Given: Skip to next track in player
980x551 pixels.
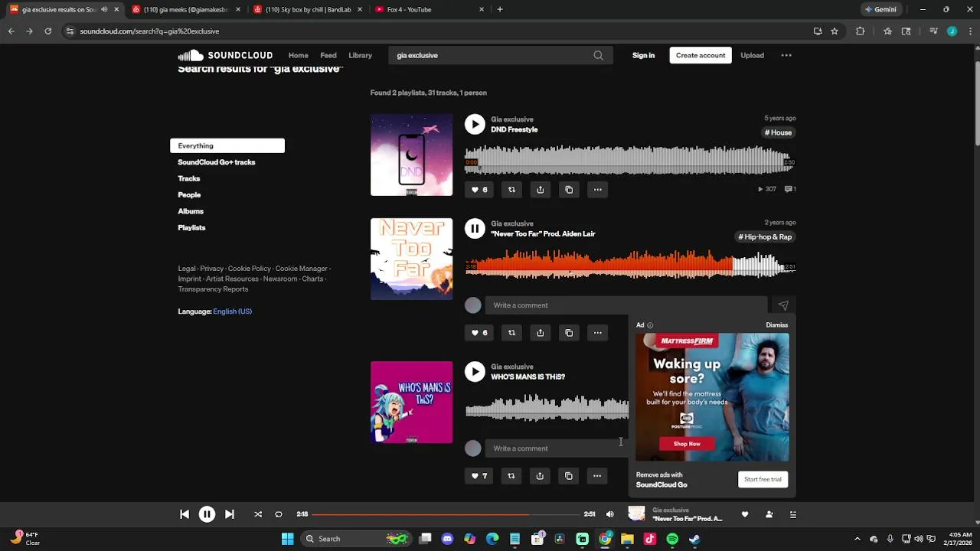Looking at the screenshot, I should coord(229,514).
